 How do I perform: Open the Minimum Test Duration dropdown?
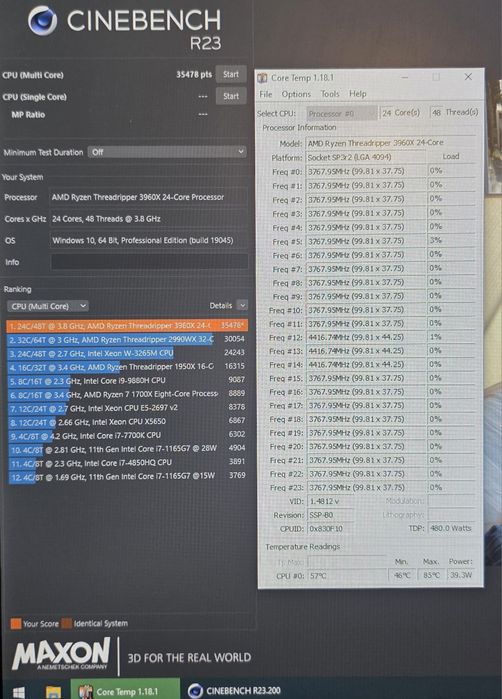(167, 152)
